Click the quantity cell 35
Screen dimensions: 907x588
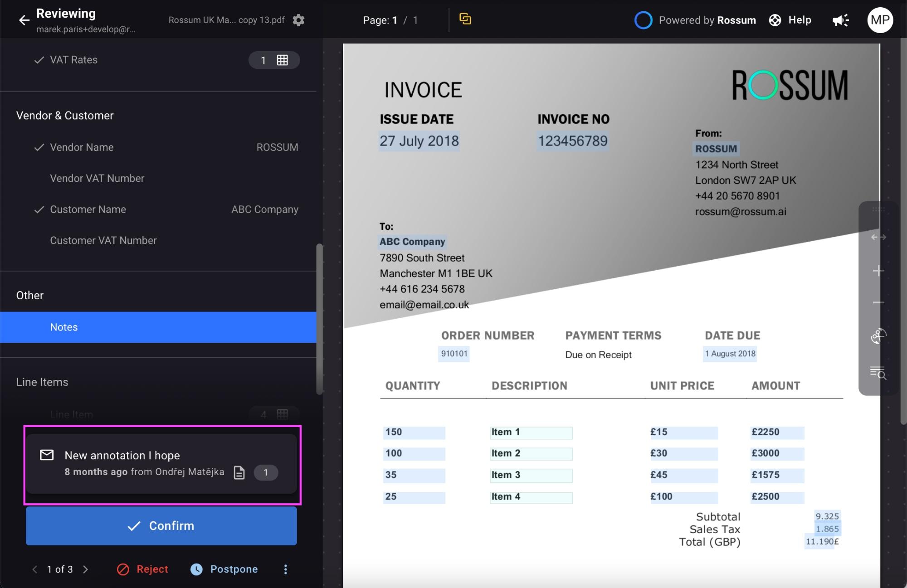point(414,475)
